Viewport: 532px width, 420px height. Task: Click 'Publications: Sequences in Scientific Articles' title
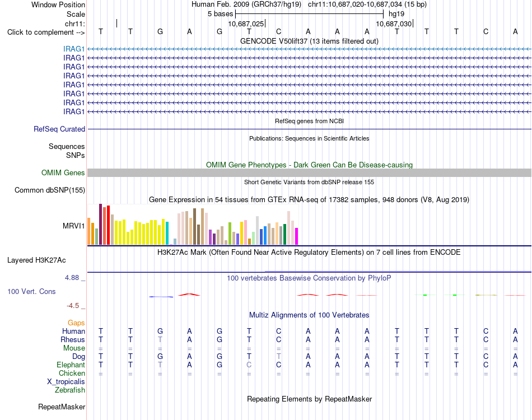(309, 138)
